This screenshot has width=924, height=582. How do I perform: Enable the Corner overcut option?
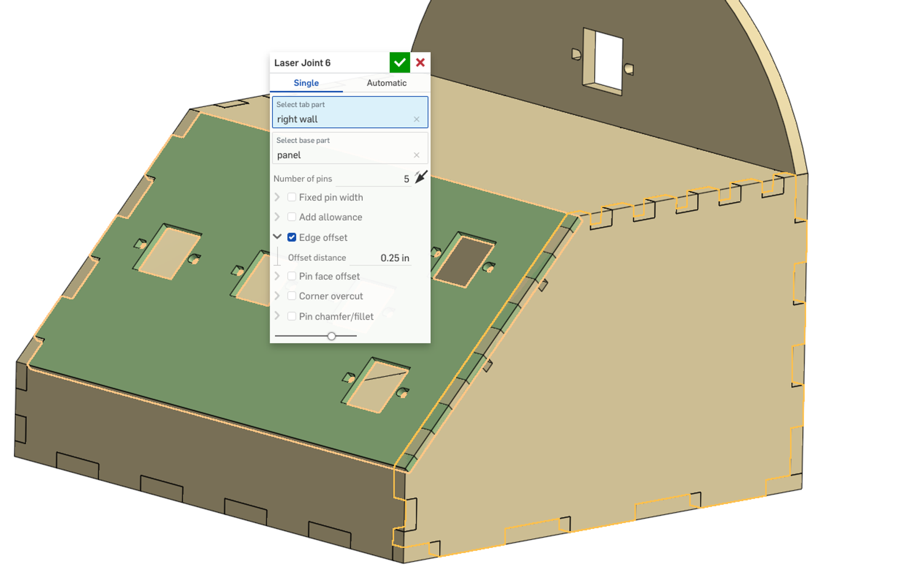pyautogui.click(x=292, y=295)
